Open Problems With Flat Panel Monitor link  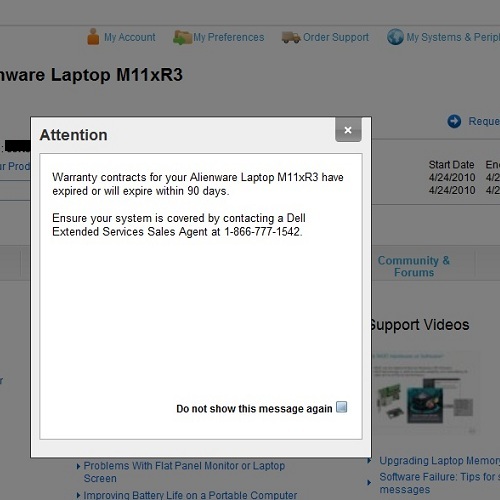point(184,472)
